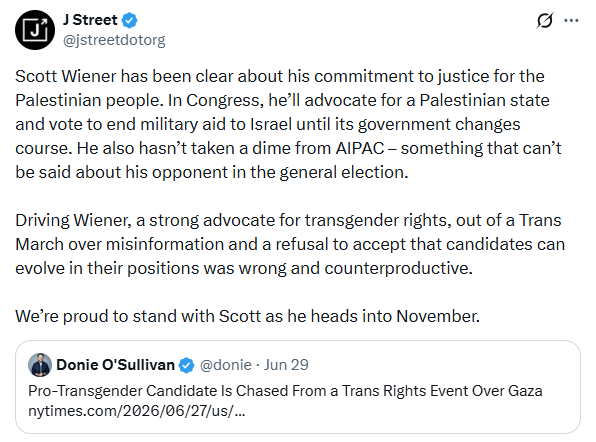Open the three-dot more options menu
The width and height of the screenshot is (596, 442).
[x=571, y=21]
